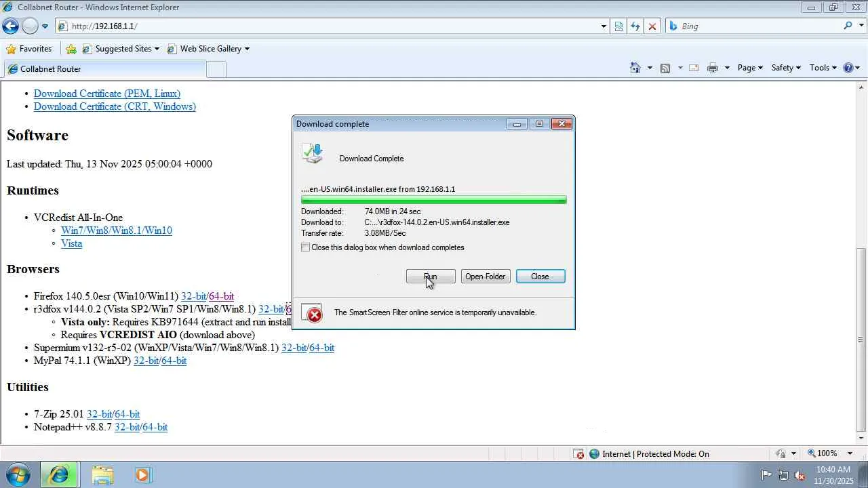Image resolution: width=868 pixels, height=488 pixels.
Task: Open the network tray icon
Action: 783,475
